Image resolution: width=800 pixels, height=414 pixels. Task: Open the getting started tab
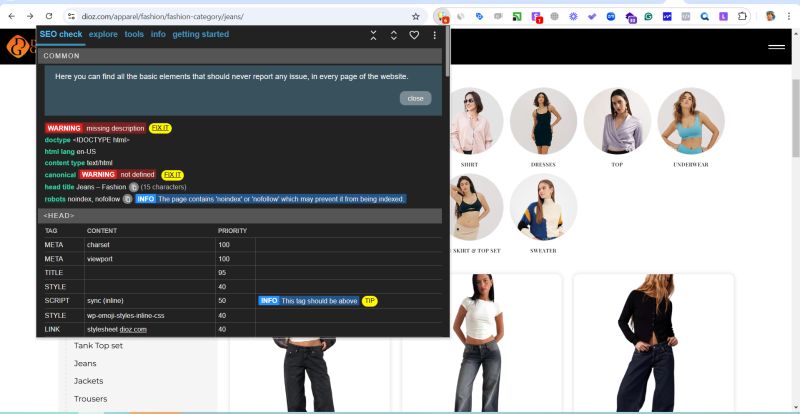(x=201, y=34)
